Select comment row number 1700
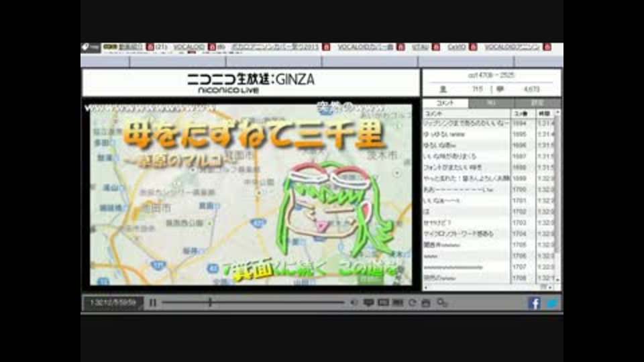 point(489,190)
